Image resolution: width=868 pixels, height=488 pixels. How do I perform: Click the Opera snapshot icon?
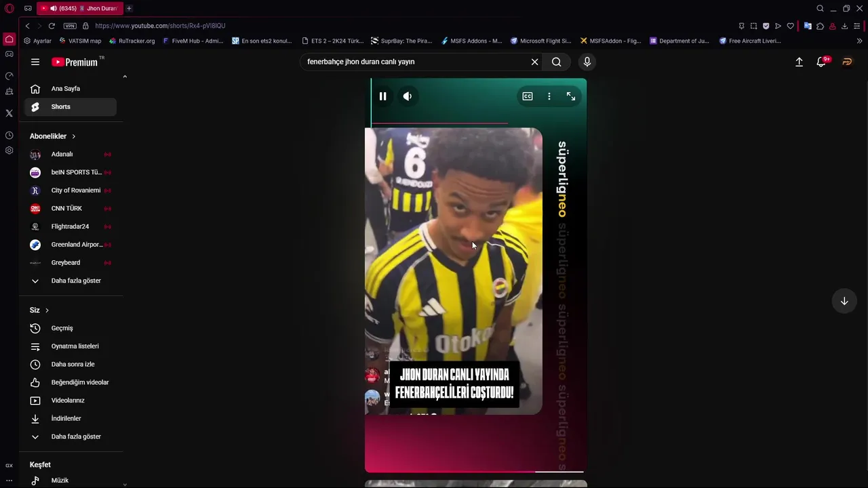(753, 26)
